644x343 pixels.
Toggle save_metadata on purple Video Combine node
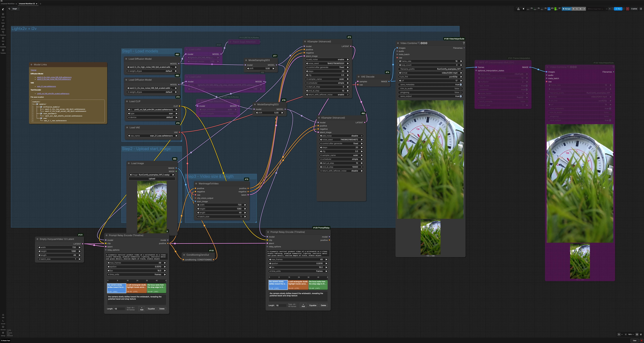point(610,109)
